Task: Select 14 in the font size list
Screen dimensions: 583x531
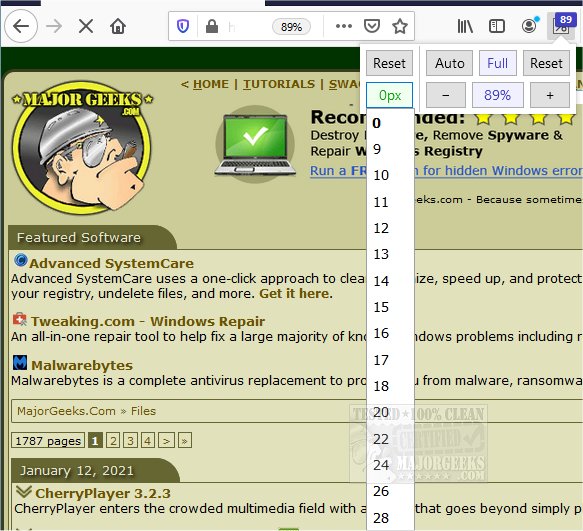Action: tap(390, 281)
